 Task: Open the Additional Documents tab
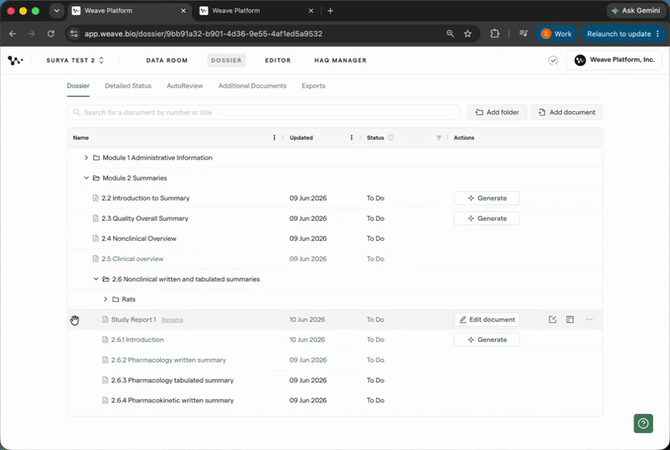coord(252,86)
